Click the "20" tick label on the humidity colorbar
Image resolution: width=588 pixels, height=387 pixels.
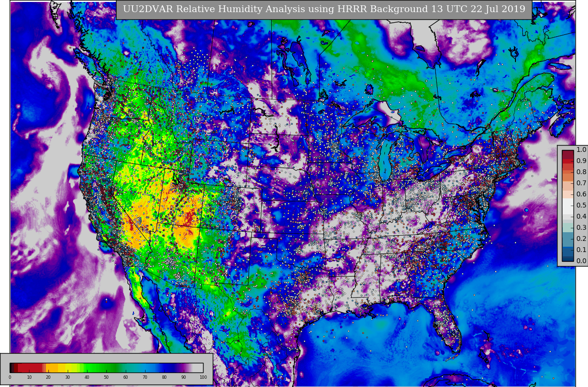pos(48,377)
